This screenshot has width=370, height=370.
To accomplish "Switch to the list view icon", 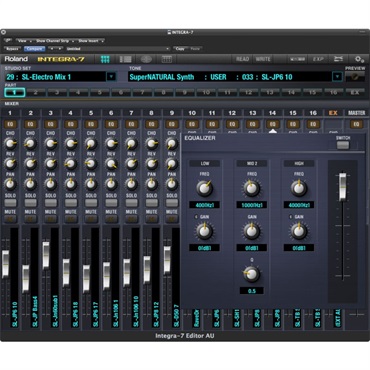I will [125, 59].
